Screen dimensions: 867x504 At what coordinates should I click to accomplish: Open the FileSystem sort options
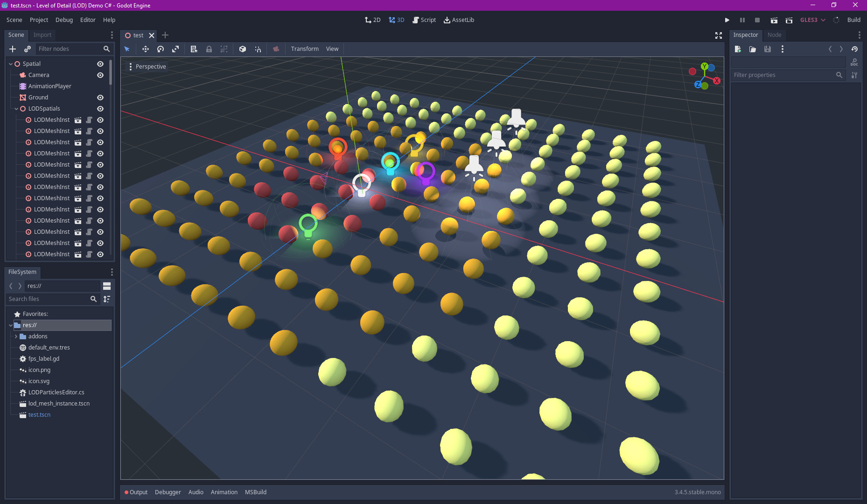coord(107,299)
